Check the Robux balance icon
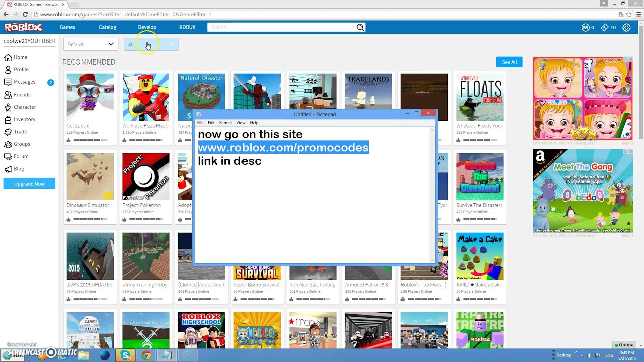The width and height of the screenshot is (644, 362). (x=585, y=28)
